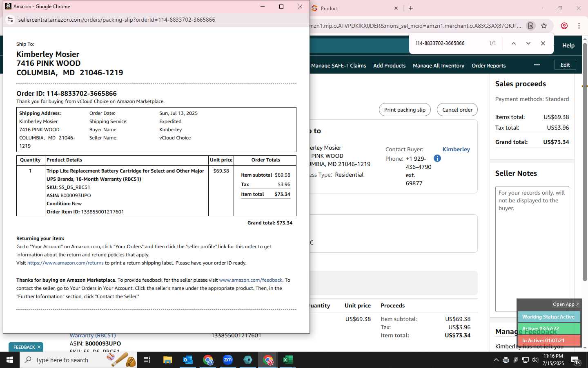Viewport: 588px width, 368px height.
Task: Open the Order Reports menu item
Action: [x=489, y=65]
